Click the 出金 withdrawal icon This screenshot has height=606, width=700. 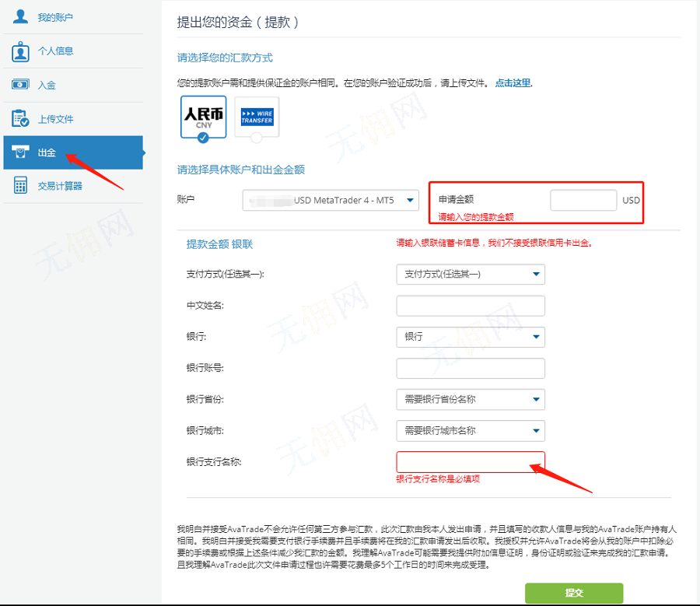[20, 152]
